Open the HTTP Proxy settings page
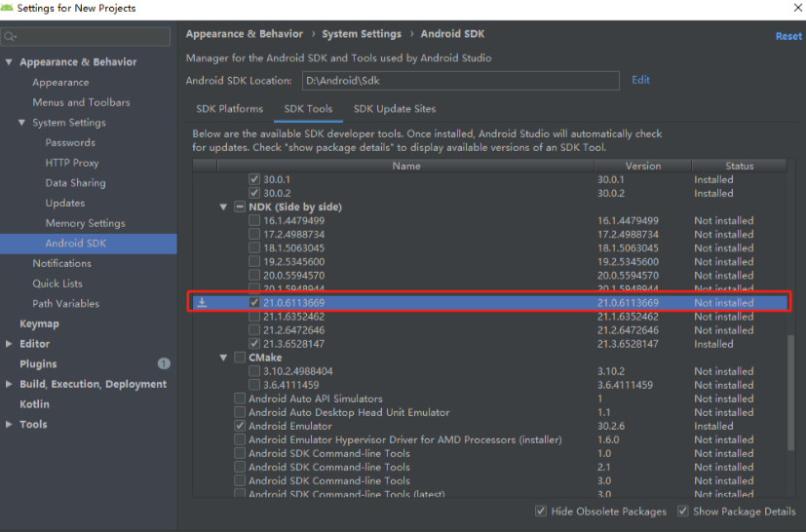 pos(72,163)
